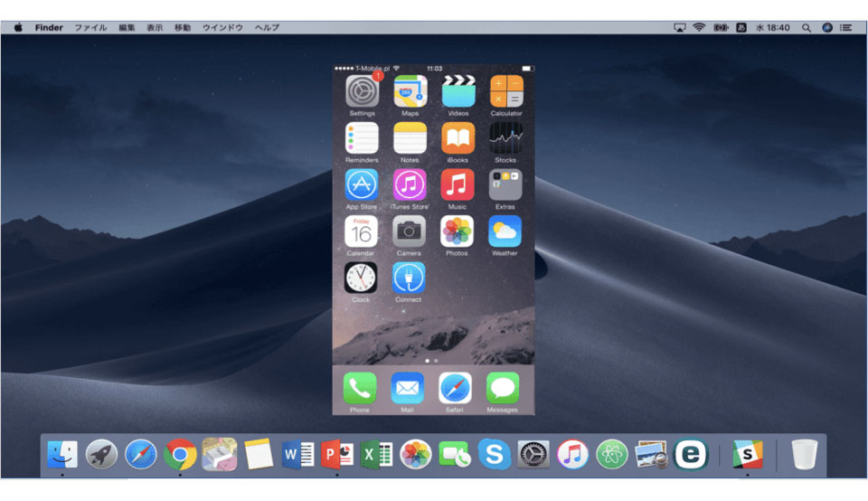Launch Google Chrome from the Dock
Viewport: 868px width, 501px height.
180,455
